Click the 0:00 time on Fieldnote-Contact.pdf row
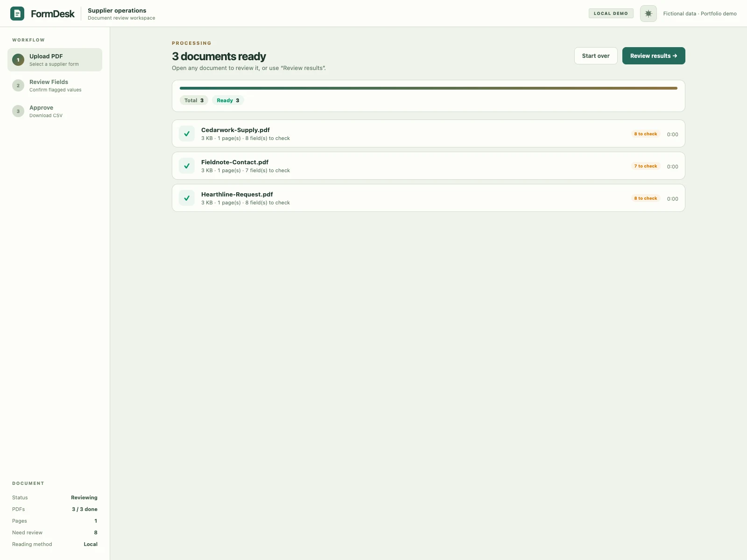Screen dimensions: 747x560 tap(672, 167)
